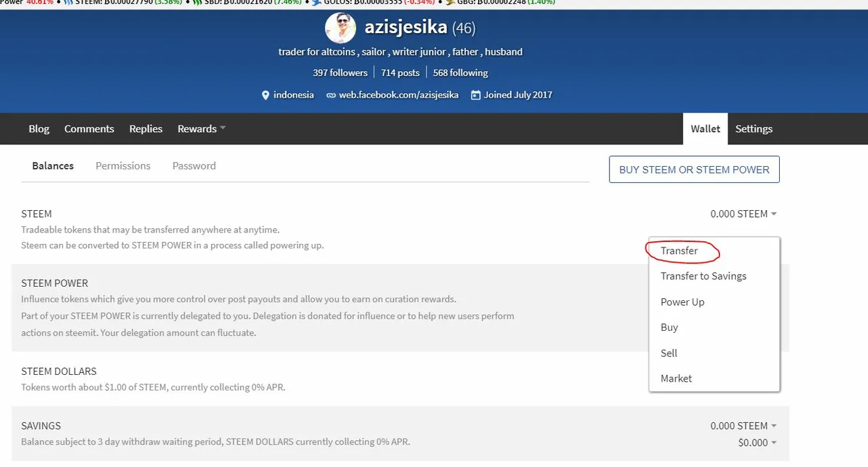Open the Rewards dropdown in the navigation bar
The height and width of the screenshot is (467, 868).
click(x=201, y=129)
